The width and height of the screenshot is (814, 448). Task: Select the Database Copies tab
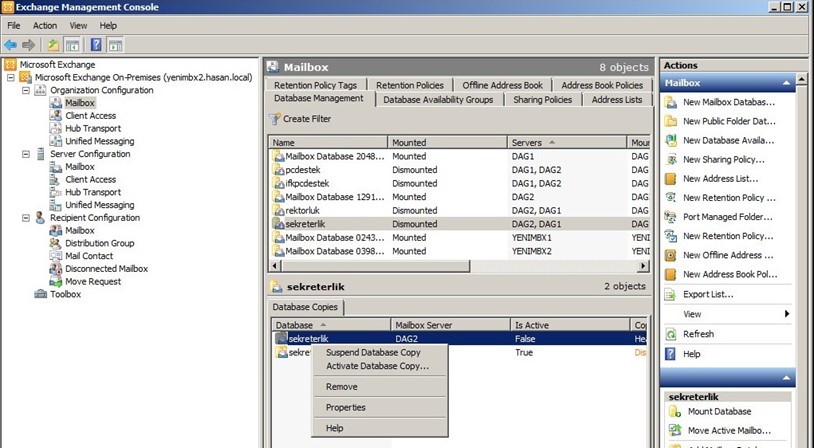305,307
